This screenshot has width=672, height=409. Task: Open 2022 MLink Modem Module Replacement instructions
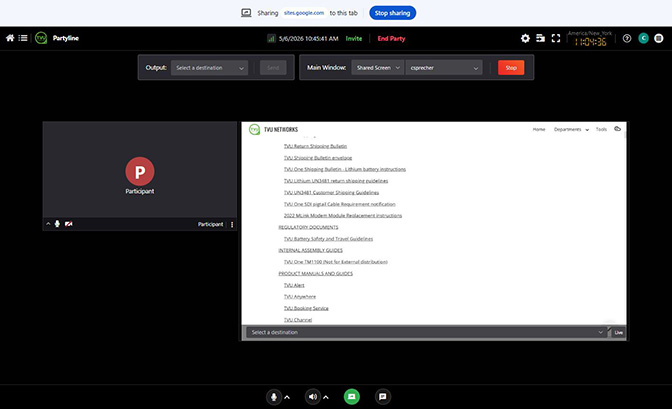[x=342, y=216]
